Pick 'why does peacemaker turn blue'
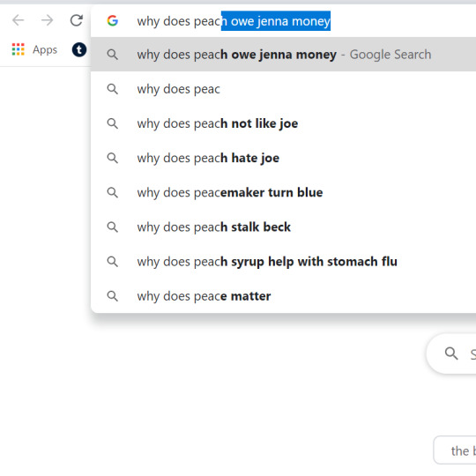The width and height of the screenshot is (476, 476). (x=283, y=192)
